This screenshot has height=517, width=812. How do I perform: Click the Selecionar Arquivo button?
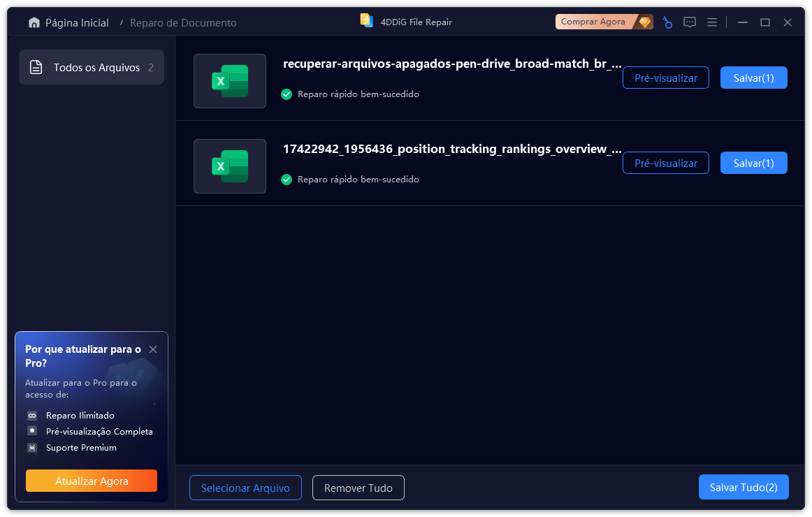(245, 488)
